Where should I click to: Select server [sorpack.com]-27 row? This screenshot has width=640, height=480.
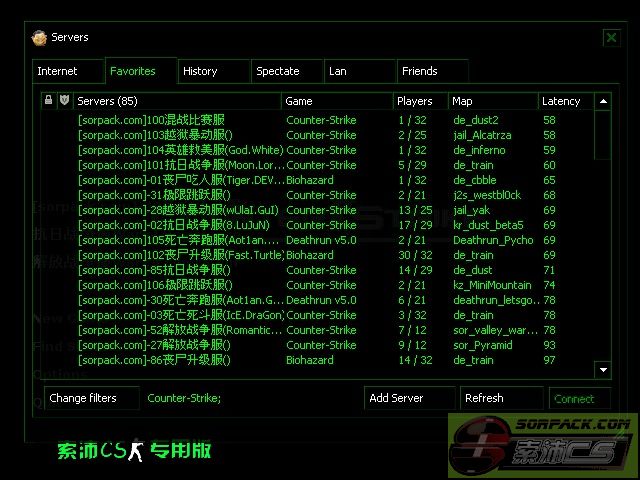pyautogui.click(x=317, y=345)
